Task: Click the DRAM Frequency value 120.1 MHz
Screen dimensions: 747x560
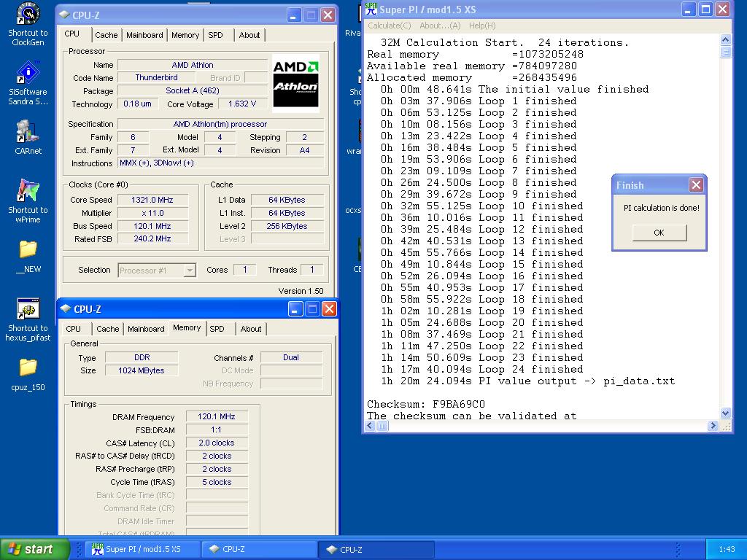Action: (217, 416)
